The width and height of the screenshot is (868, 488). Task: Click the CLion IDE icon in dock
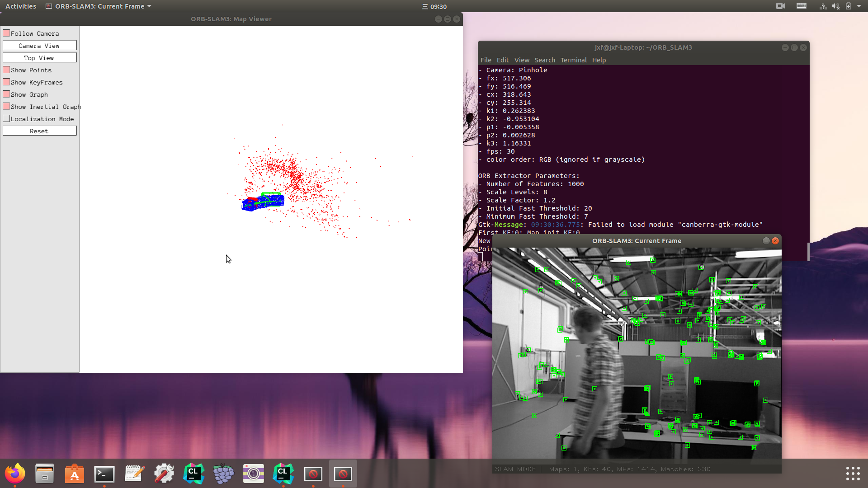tap(194, 474)
